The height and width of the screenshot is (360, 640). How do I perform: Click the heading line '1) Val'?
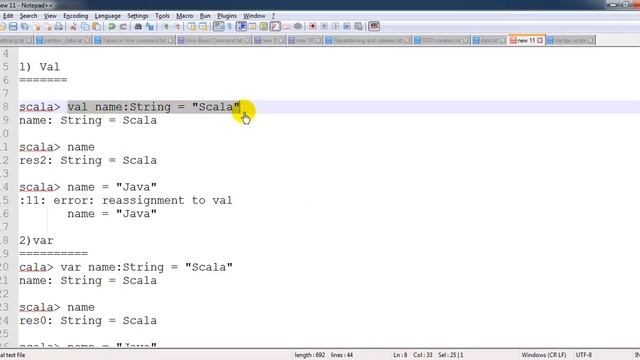[x=39, y=67]
